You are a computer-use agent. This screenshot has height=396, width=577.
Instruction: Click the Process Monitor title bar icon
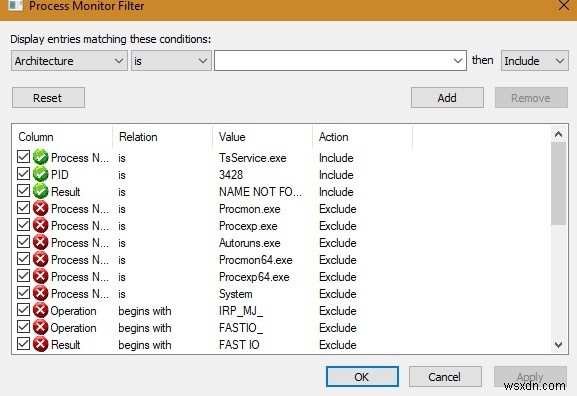[x=15, y=5]
